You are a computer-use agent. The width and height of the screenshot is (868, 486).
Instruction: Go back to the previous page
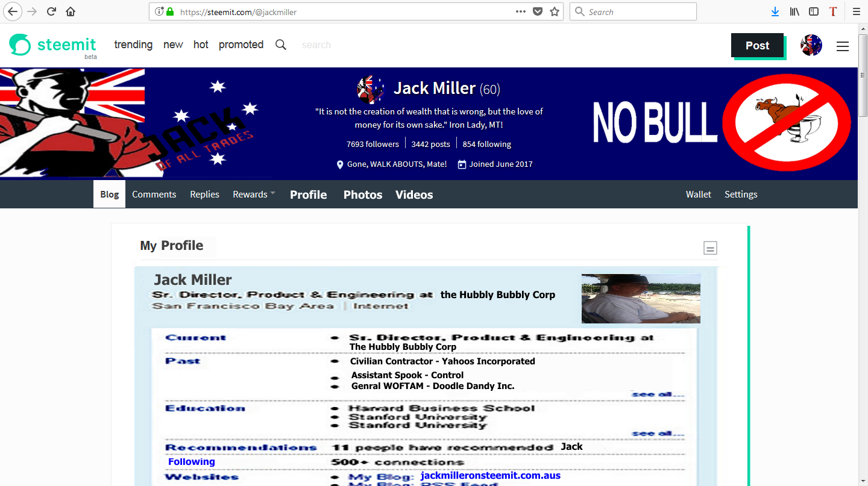coord(13,11)
